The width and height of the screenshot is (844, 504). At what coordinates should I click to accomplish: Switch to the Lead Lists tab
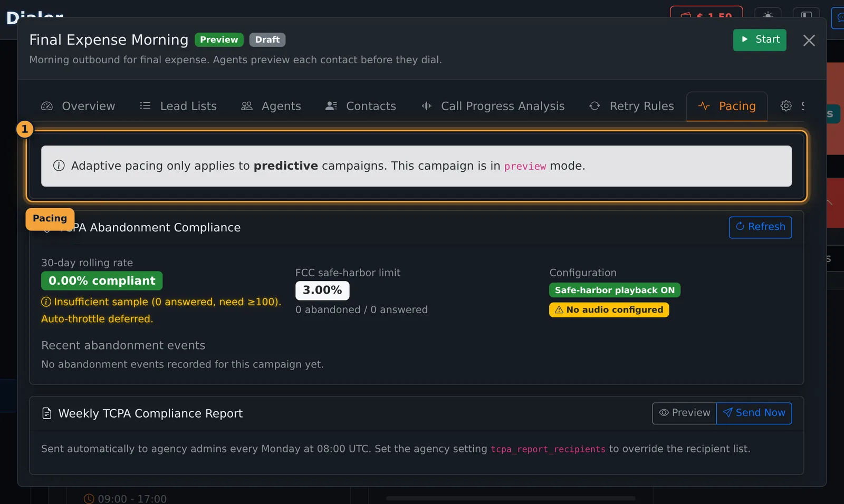tap(178, 106)
